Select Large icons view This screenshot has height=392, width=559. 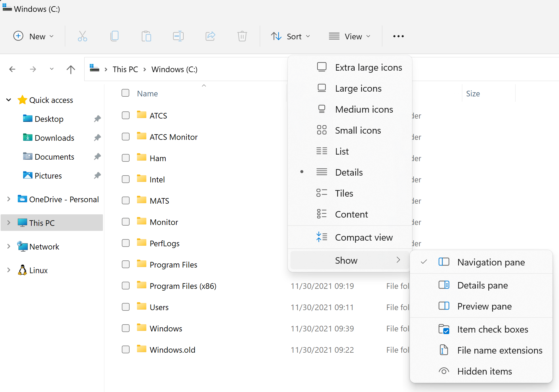click(x=350, y=88)
